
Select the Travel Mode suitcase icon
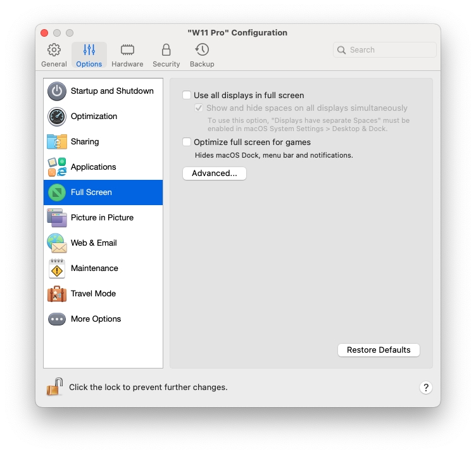[57, 294]
